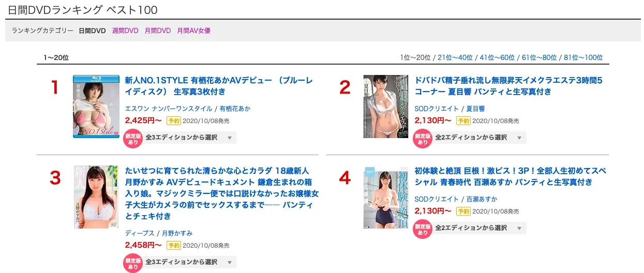
Task: Click the 限定版あり badge under rank 1
Action: [x=133, y=139]
